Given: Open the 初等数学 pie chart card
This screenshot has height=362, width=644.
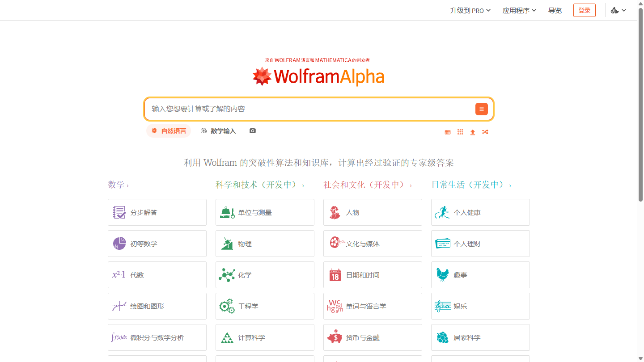Looking at the screenshot, I should pyautogui.click(x=157, y=244).
